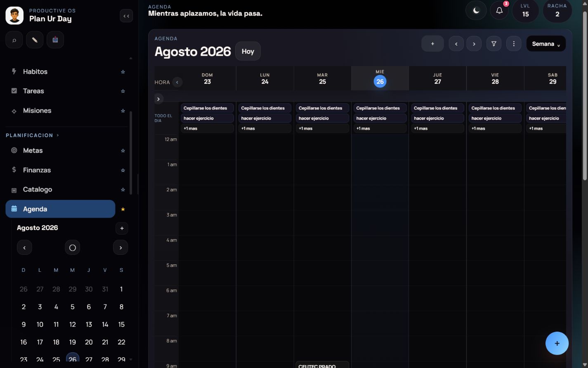Screen dimensions: 588x368
Task: Open Habitos in the sidebar
Action: (x=60, y=71)
